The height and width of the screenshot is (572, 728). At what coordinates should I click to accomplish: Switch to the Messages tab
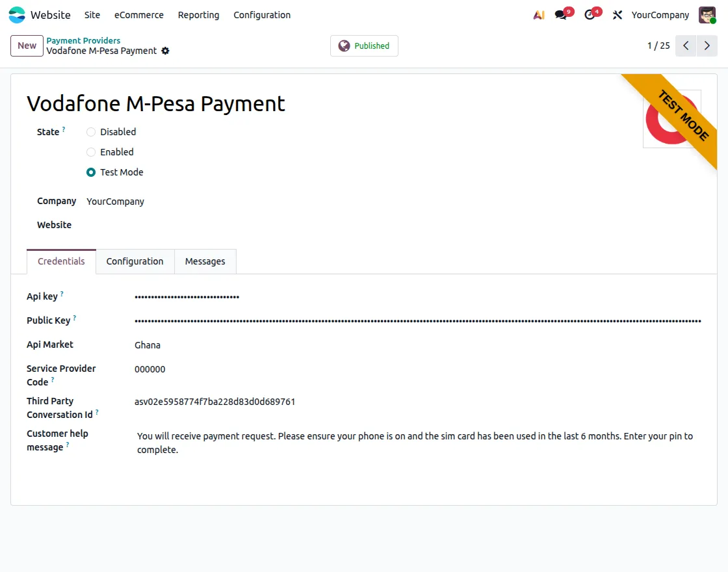(205, 261)
